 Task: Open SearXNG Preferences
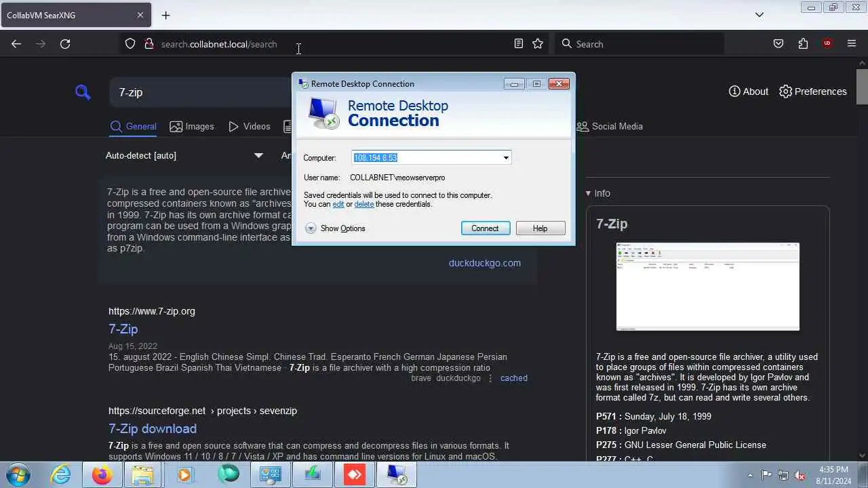pos(813,91)
